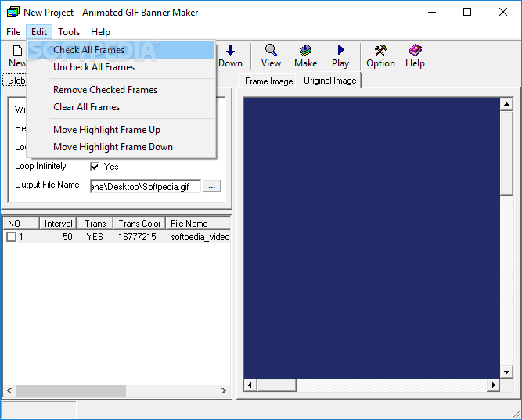
Task: Click the Trans column header
Action: point(95,224)
